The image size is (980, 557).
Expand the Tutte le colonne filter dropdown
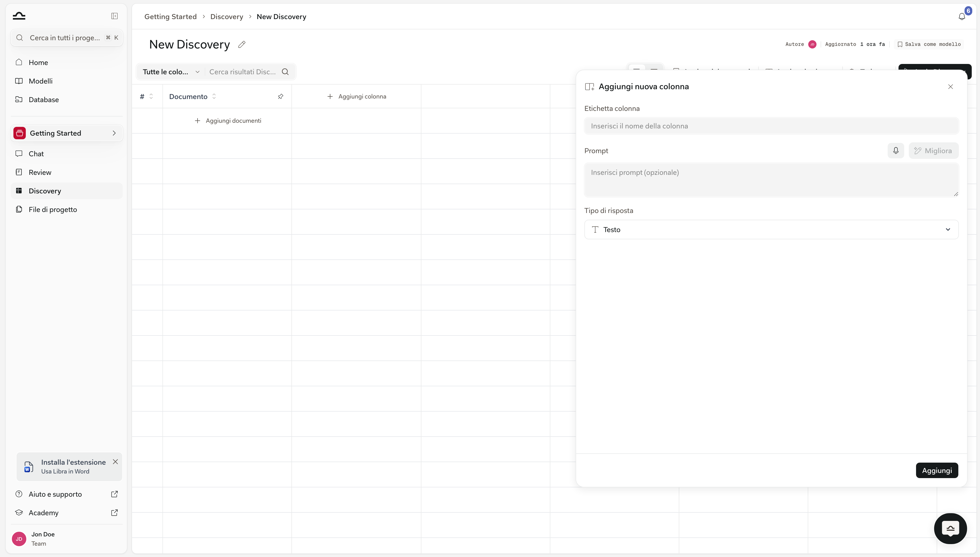(x=171, y=72)
